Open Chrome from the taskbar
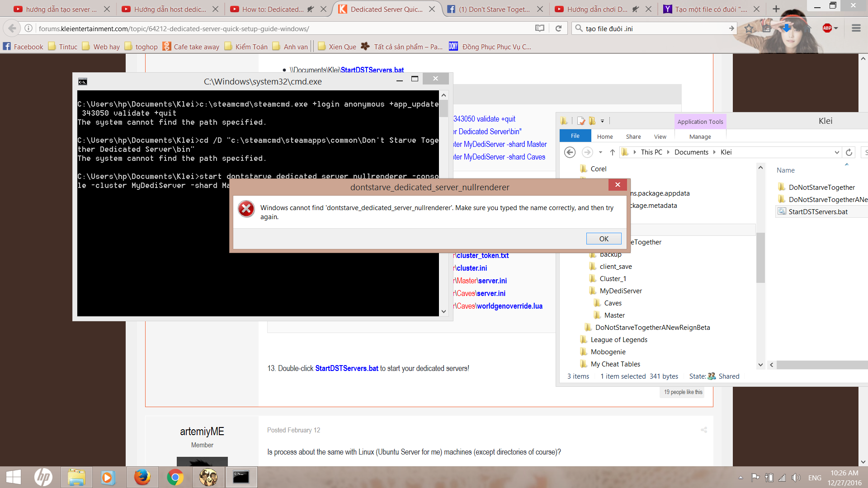The image size is (868, 488). point(175,477)
